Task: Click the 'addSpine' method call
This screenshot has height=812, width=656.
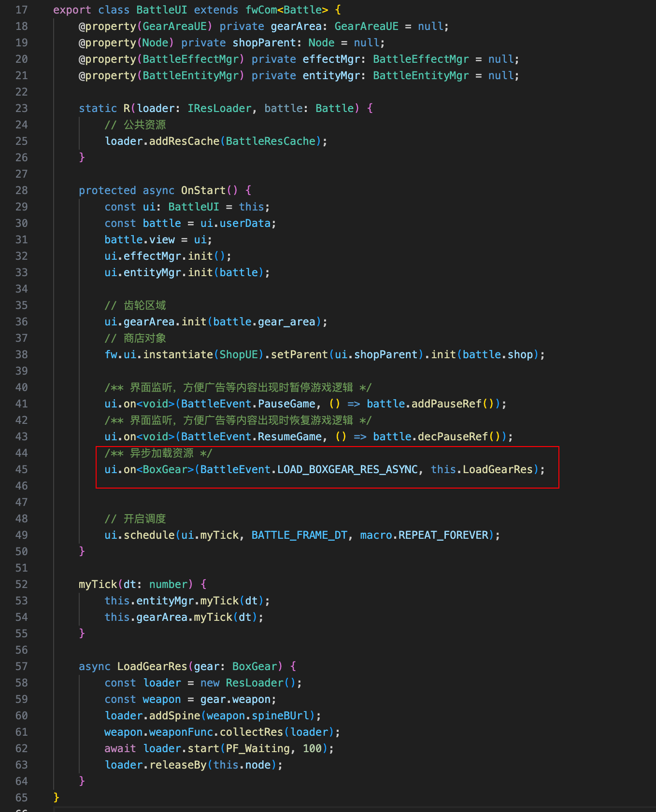Action: point(174,715)
